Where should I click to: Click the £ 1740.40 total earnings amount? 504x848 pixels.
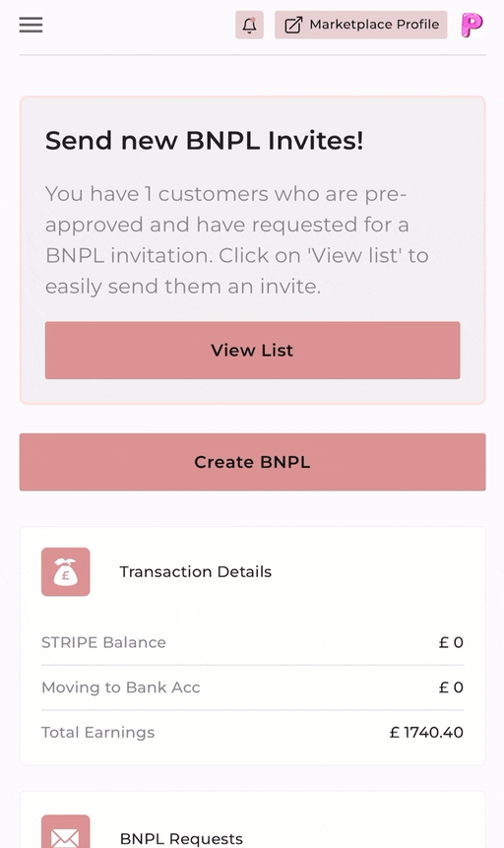[426, 732]
